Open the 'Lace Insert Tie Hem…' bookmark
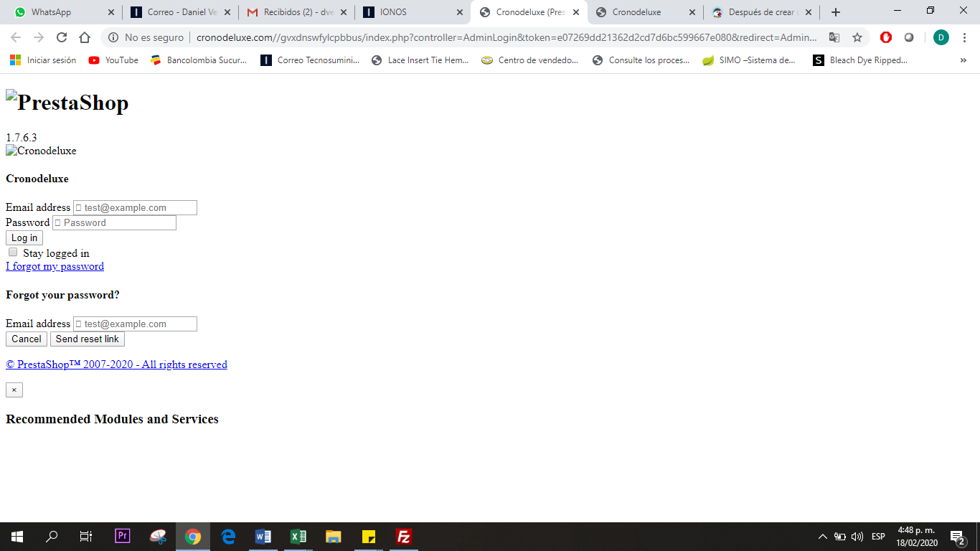Image resolution: width=980 pixels, height=551 pixels. pyautogui.click(x=420, y=60)
